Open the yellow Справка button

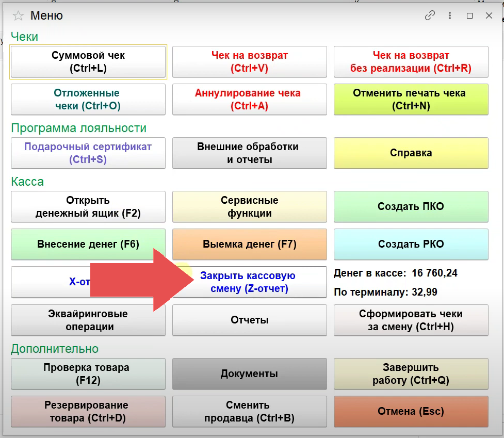(x=411, y=153)
